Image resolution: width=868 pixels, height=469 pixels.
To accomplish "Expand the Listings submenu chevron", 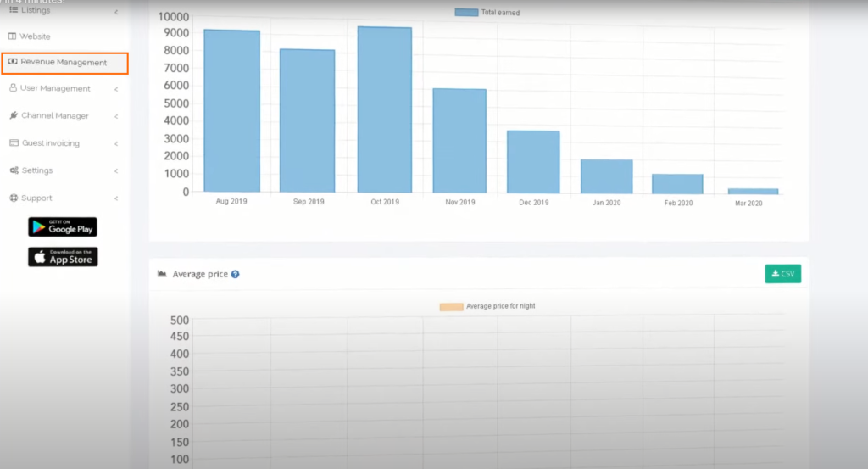I will pos(116,11).
